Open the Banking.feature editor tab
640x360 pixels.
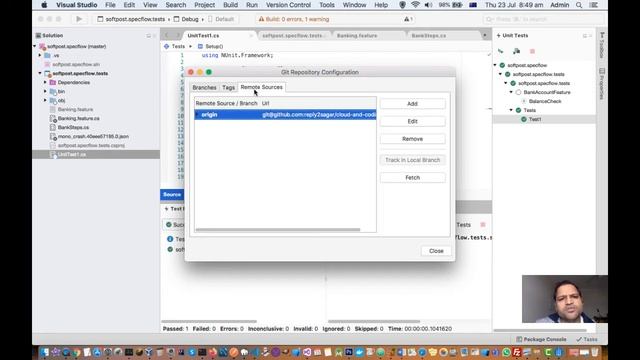click(x=357, y=36)
